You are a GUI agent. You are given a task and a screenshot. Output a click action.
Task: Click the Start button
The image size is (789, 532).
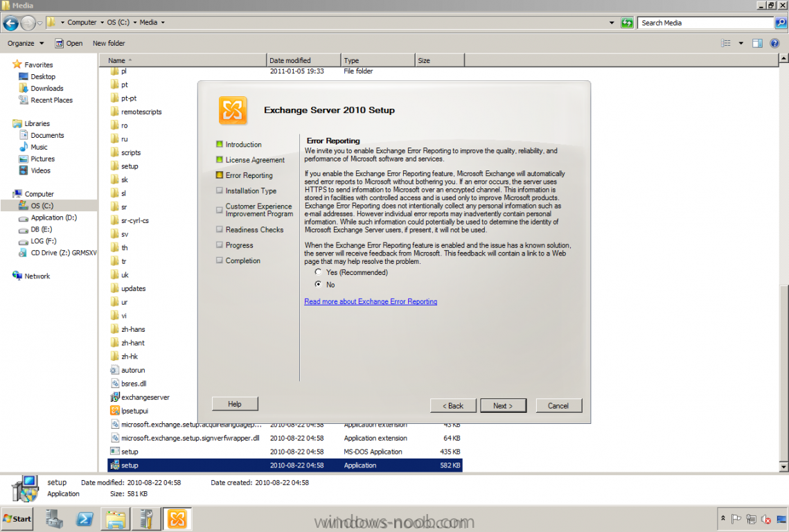[17, 519]
